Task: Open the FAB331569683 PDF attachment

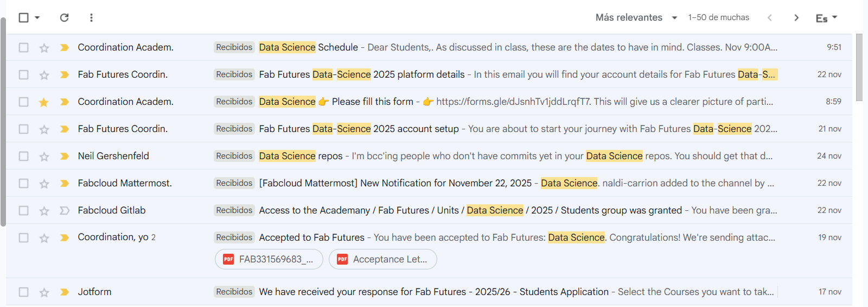Action: coord(269,259)
